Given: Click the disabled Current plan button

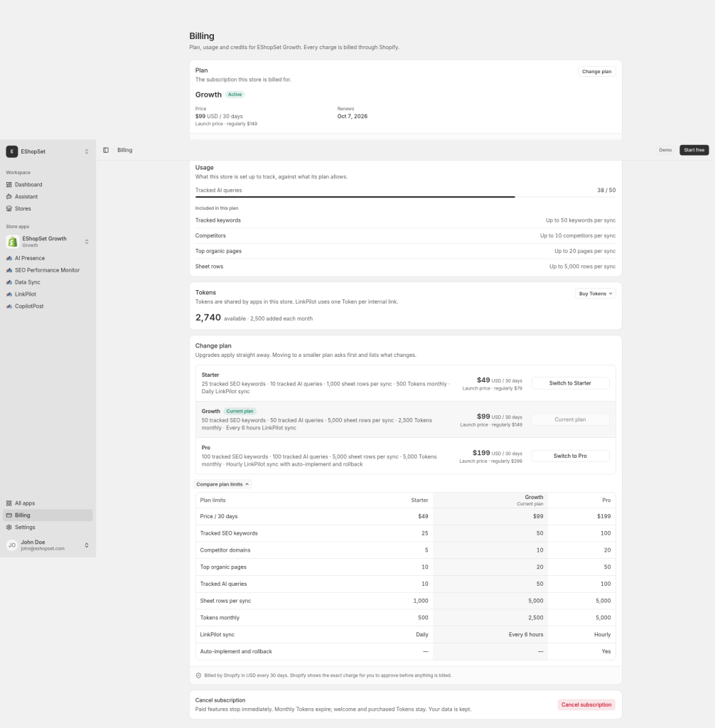Looking at the screenshot, I should 570,419.
